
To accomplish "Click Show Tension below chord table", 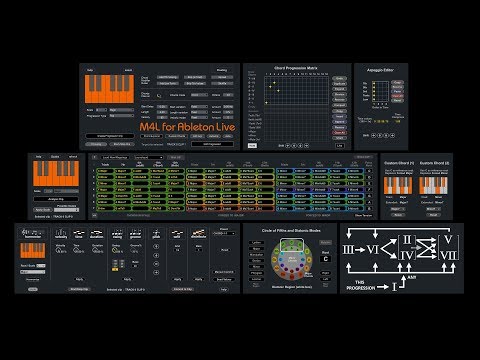I will click(363, 215).
